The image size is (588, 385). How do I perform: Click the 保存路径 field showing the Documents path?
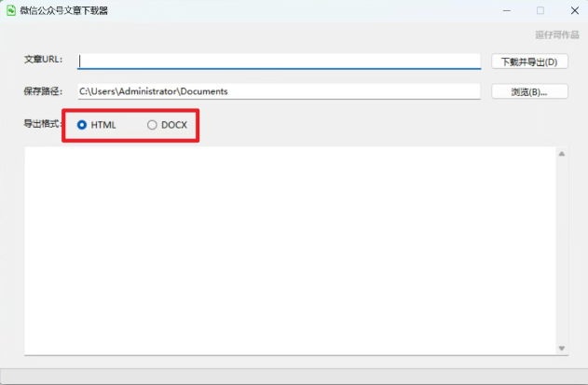tap(280, 91)
